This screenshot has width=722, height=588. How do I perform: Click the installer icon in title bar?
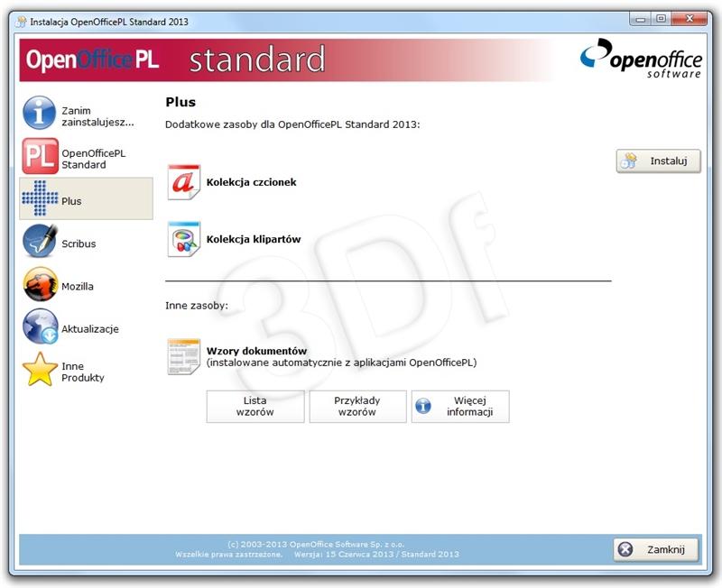pyautogui.click(x=21, y=22)
